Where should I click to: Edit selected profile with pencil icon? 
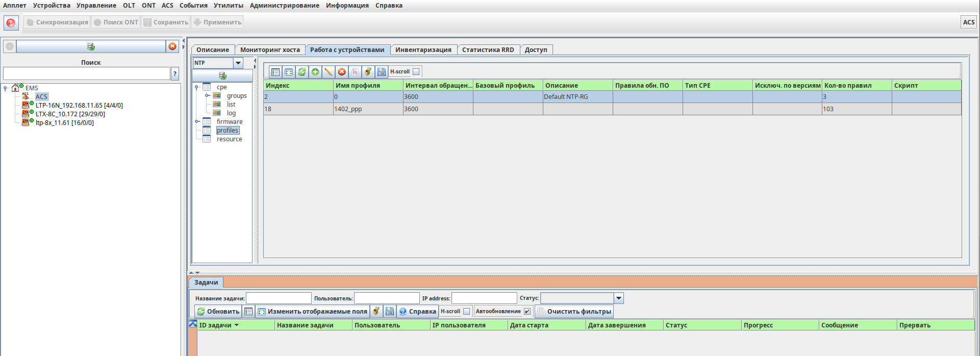click(329, 72)
